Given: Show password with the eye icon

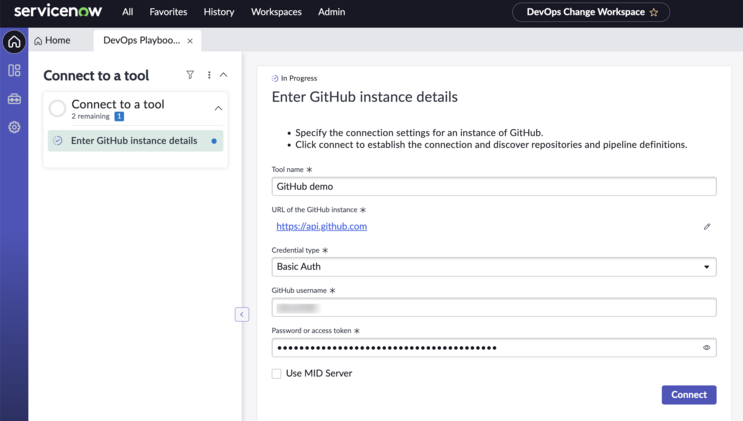Looking at the screenshot, I should 707,348.
